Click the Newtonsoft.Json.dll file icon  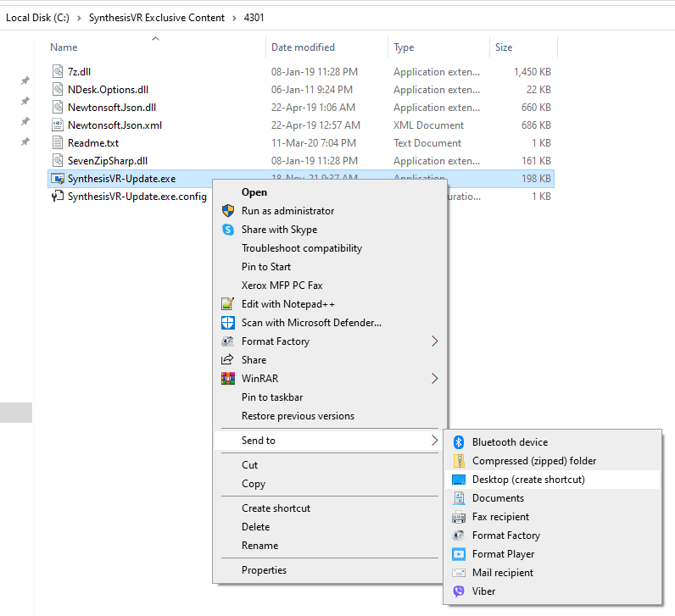(x=58, y=107)
